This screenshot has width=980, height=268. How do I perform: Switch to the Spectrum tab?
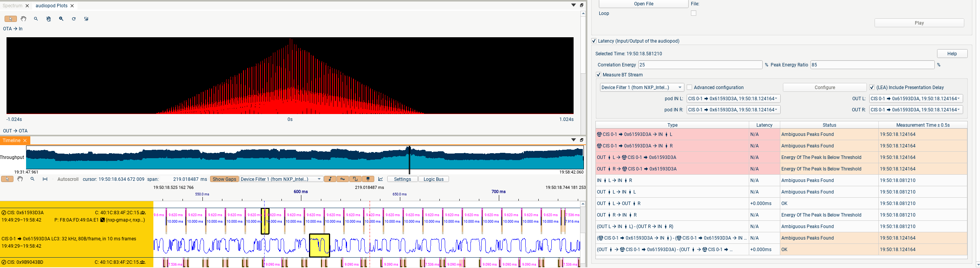pos(13,6)
